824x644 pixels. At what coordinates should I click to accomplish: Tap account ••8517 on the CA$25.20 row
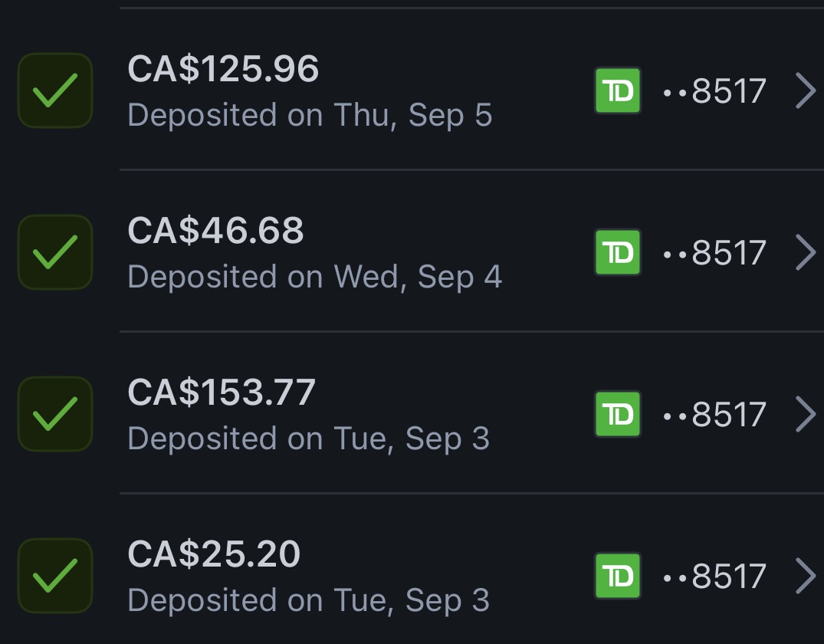[x=715, y=576]
